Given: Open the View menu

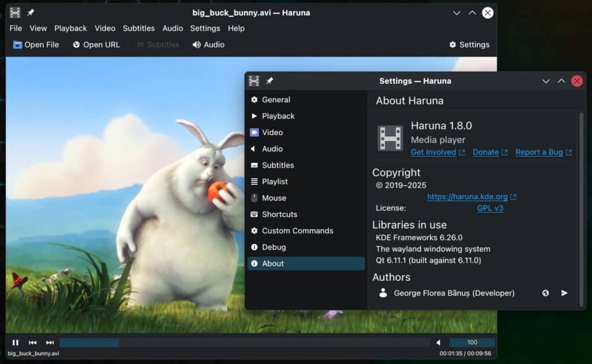Looking at the screenshot, I should coord(38,28).
